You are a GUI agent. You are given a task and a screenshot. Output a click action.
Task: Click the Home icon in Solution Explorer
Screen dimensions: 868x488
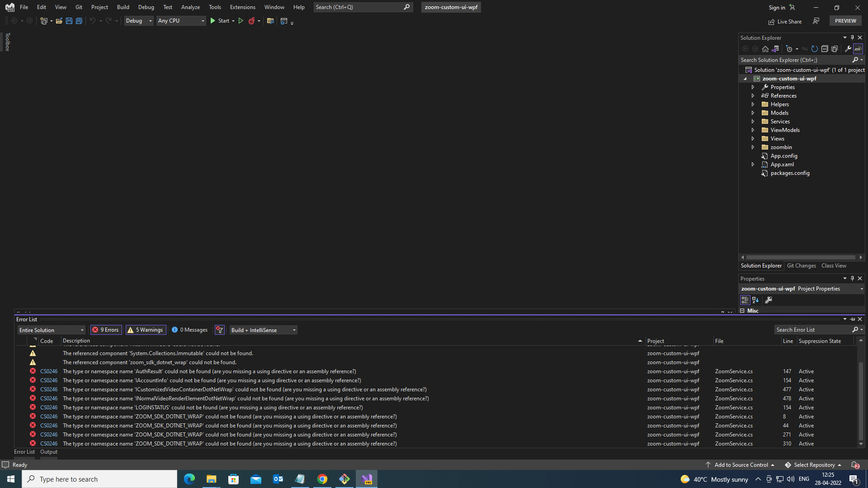point(765,49)
